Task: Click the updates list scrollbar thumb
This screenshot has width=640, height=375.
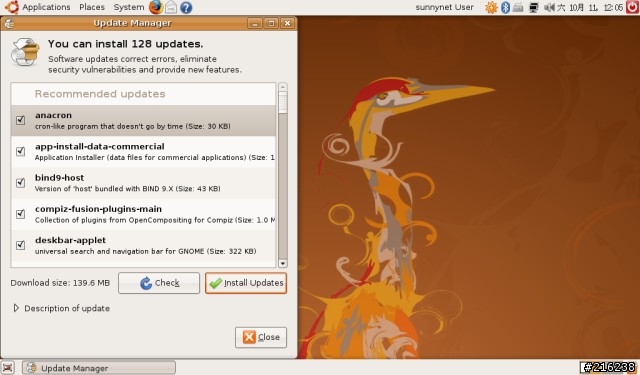Action: [282, 102]
